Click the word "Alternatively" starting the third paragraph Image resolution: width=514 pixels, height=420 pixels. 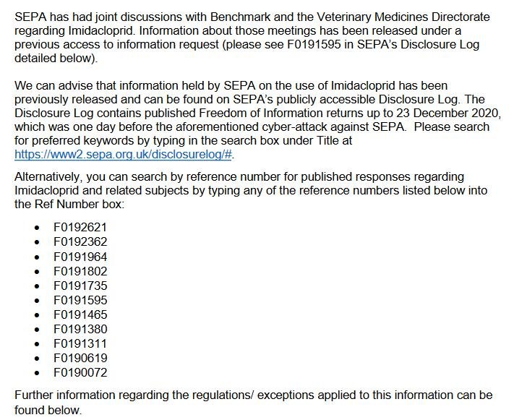[49, 176]
